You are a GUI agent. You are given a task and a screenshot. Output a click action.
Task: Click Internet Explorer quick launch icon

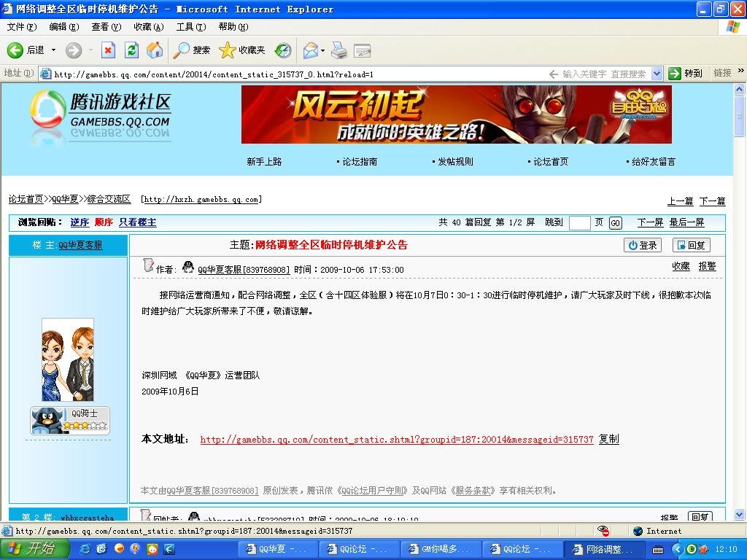pos(86,549)
